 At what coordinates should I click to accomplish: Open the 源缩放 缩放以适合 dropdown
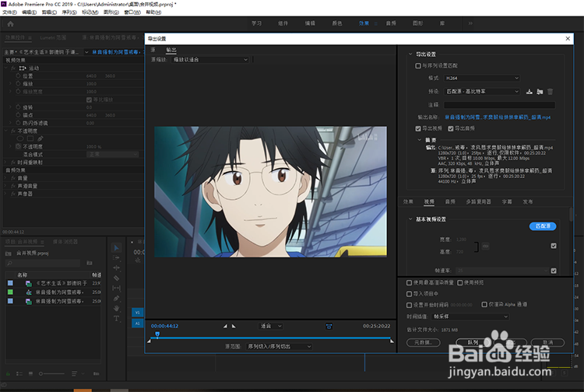pos(210,60)
